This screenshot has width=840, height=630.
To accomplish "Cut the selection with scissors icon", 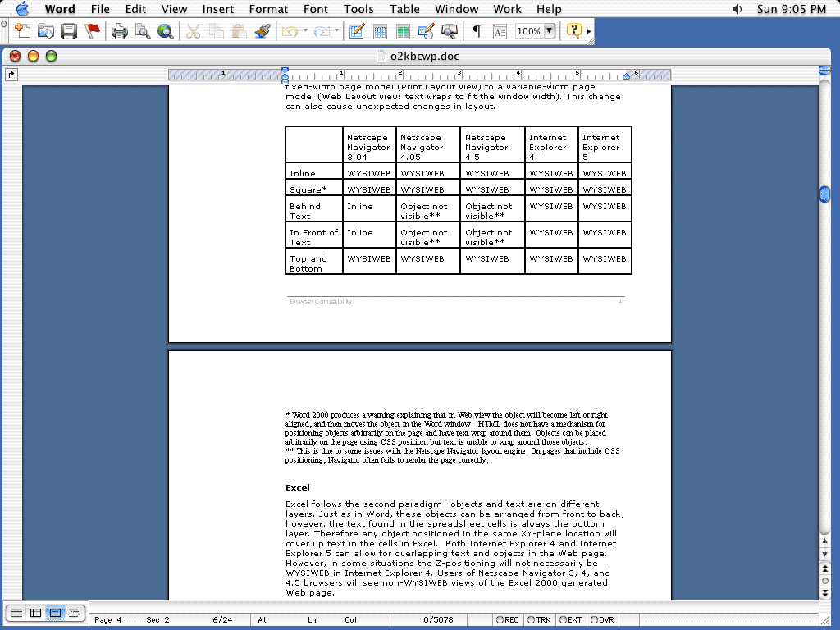I will (193, 31).
